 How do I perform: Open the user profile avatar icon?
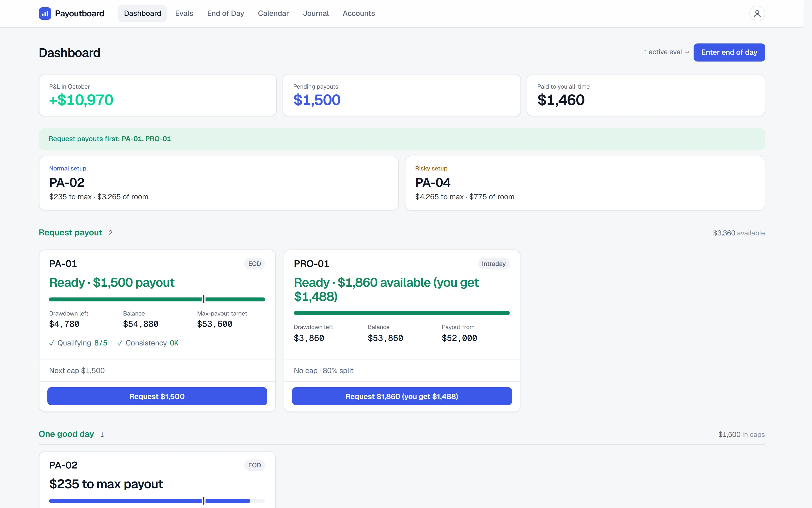pos(757,14)
